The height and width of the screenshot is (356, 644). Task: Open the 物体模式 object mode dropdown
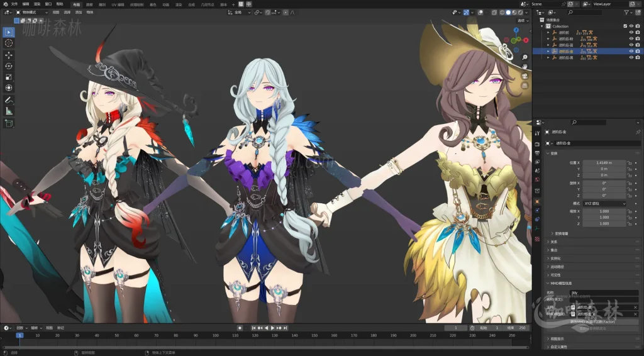click(x=33, y=13)
